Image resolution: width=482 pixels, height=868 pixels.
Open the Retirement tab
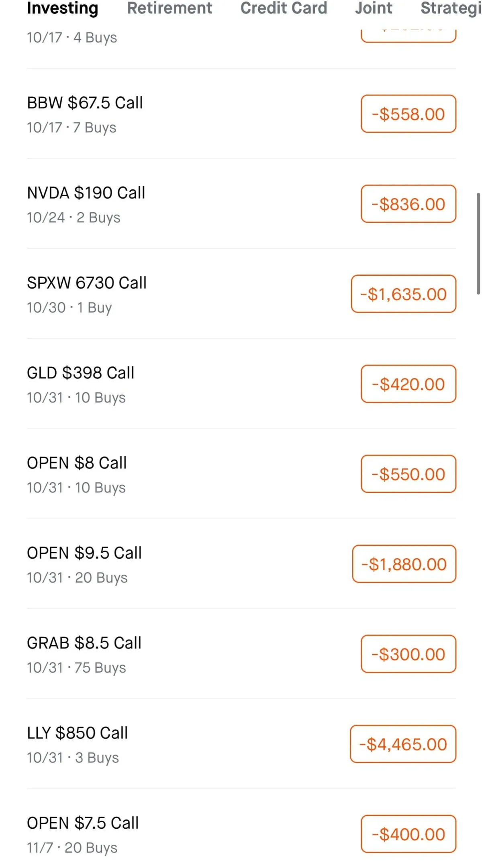click(x=170, y=8)
